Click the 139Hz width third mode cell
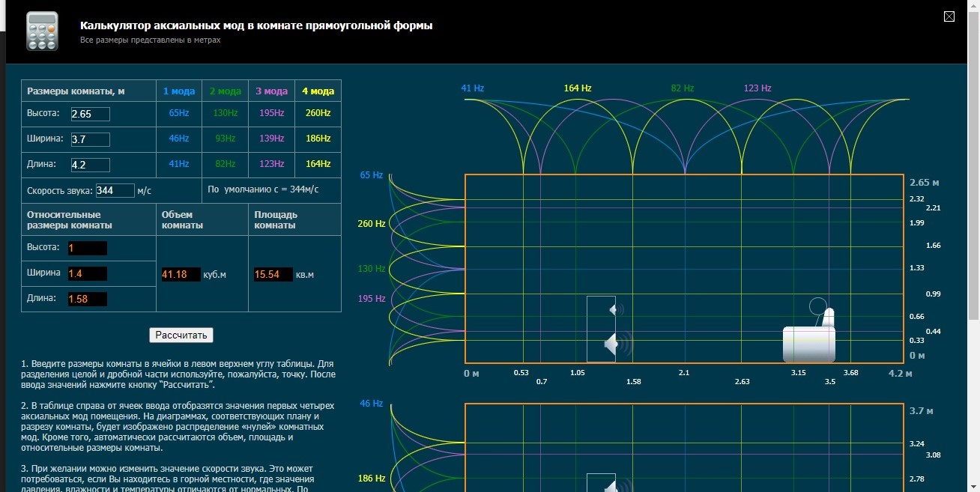The height and width of the screenshot is (492, 980). (x=272, y=139)
